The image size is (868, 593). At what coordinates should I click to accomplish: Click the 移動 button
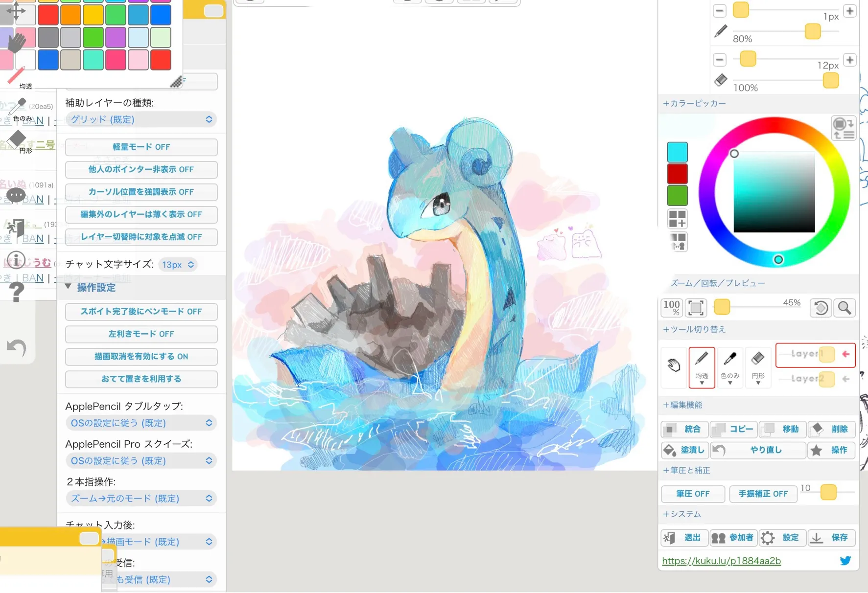(782, 429)
